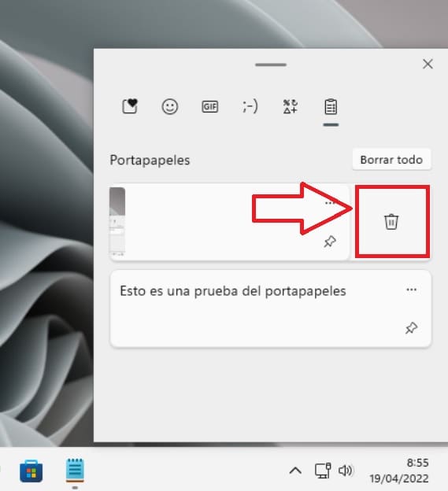Open more options for the image entry

click(330, 203)
